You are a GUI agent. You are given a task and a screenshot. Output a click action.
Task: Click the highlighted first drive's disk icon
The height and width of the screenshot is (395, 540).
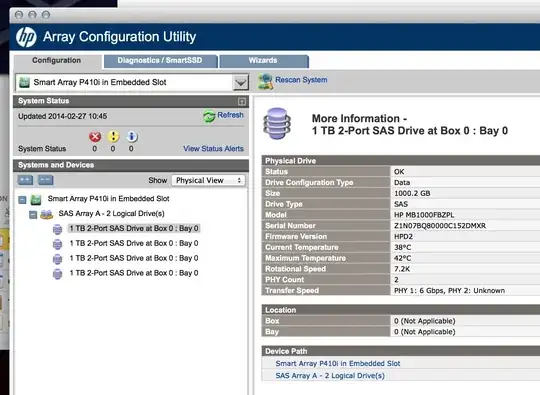tap(58, 229)
